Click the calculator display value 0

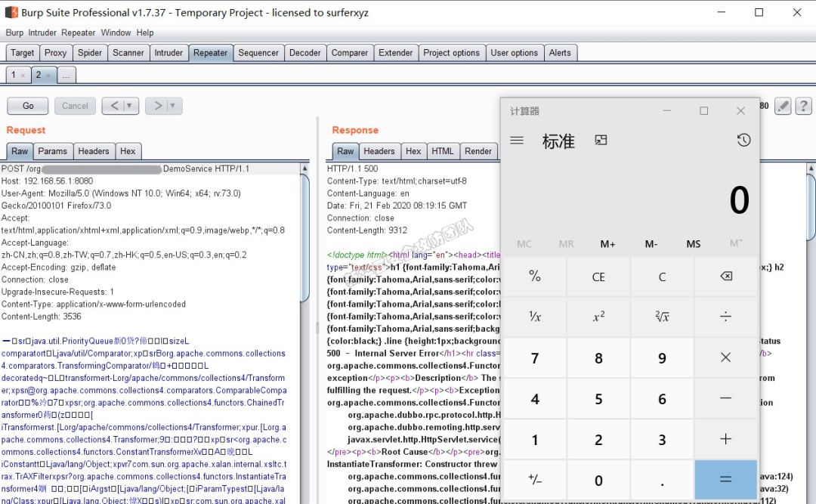click(739, 200)
